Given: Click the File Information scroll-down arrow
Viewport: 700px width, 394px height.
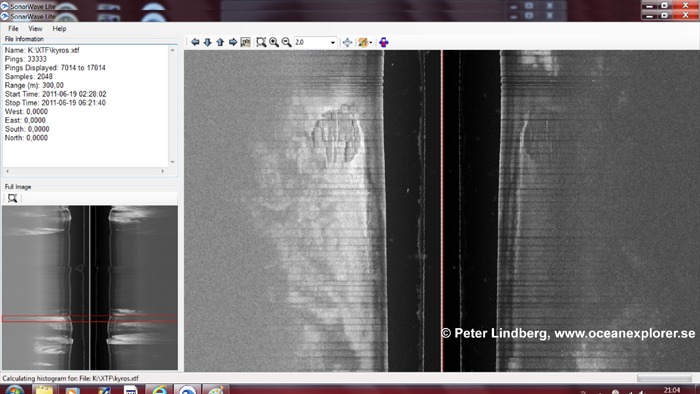Looking at the screenshot, I should 173,162.
